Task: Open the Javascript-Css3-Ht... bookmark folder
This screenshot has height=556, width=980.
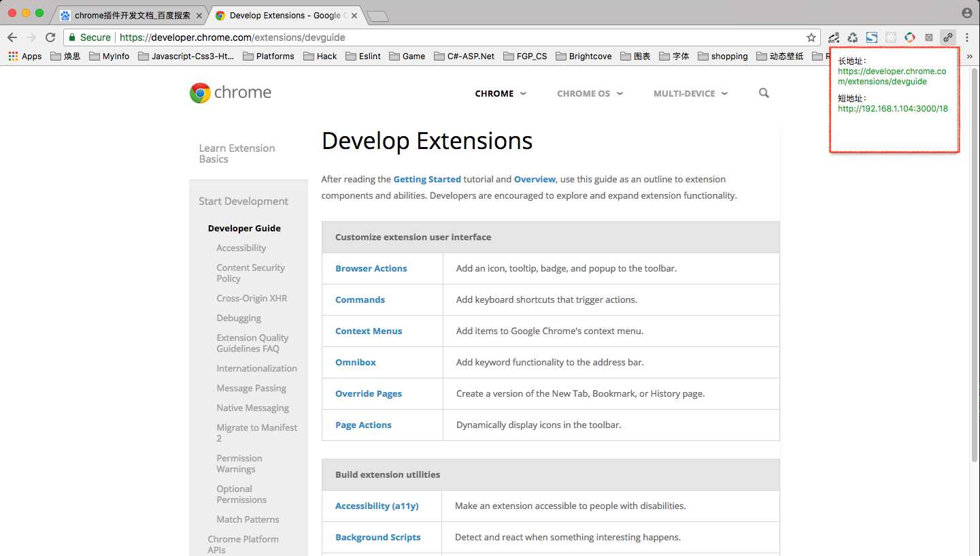Action: tap(186, 56)
